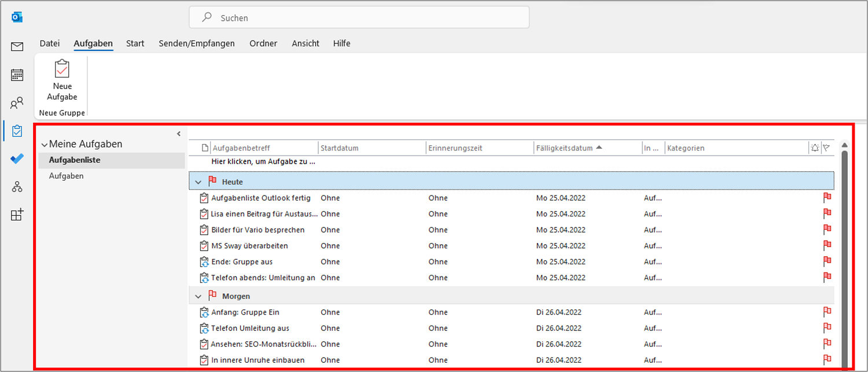Open the Org Explorer icon in sidebar
The image size is (868, 372).
pyautogui.click(x=17, y=186)
